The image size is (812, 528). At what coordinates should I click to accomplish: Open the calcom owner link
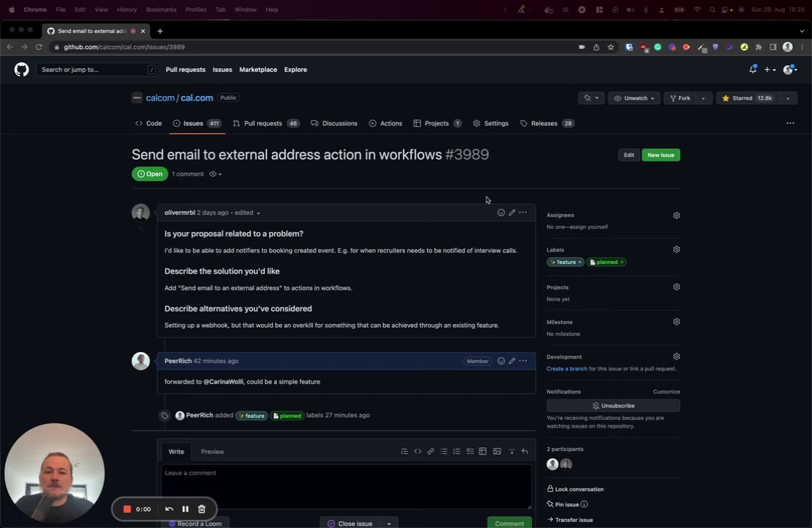point(160,98)
